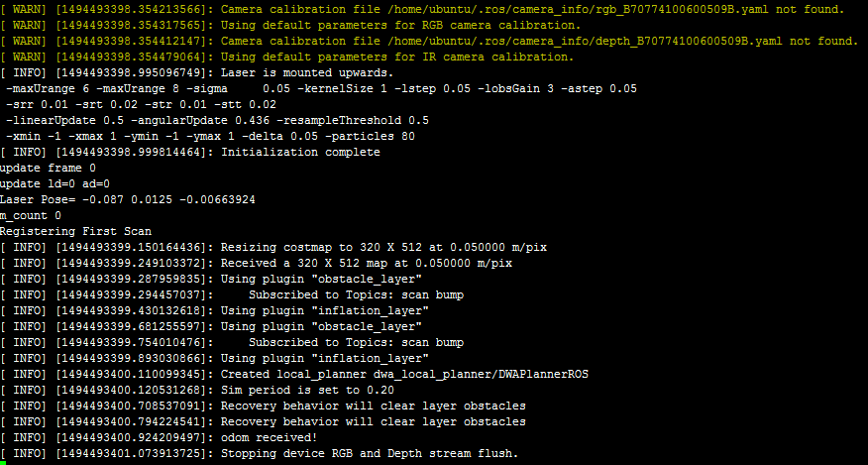The image size is (868, 465).
Task: Click the rgb_B70774100600509B.yaml file path
Action: (x=578, y=10)
